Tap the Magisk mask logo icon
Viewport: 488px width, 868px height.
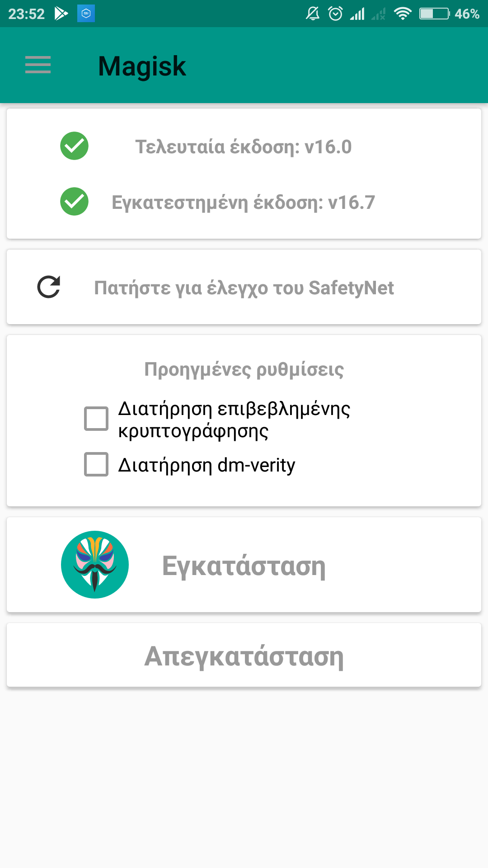[95, 565]
